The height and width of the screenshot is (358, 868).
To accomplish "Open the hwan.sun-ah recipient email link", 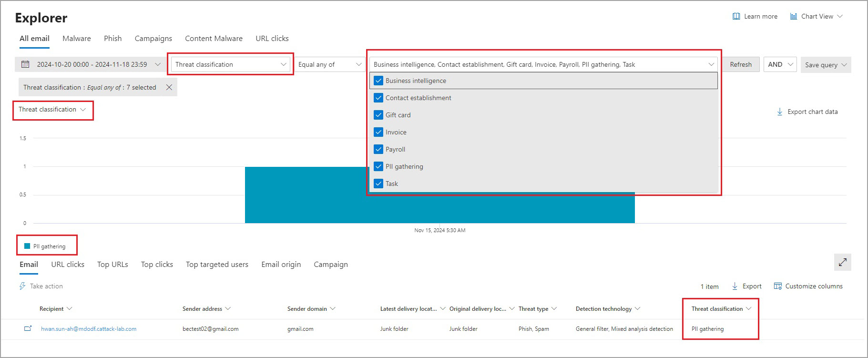I will click(x=89, y=329).
